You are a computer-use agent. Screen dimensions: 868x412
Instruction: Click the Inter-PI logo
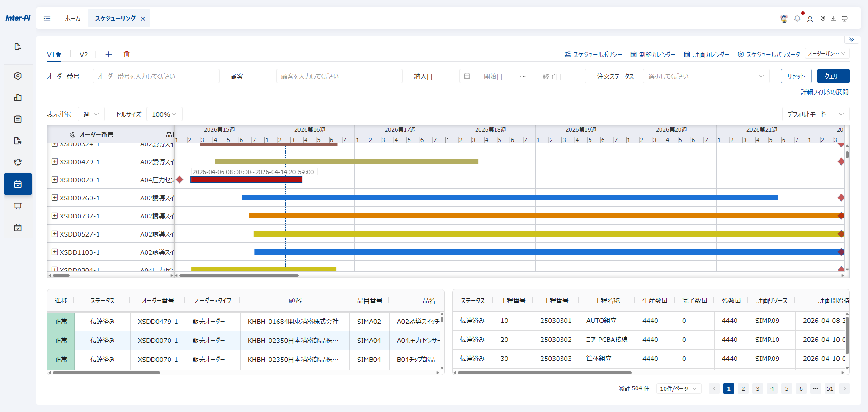pos(18,18)
